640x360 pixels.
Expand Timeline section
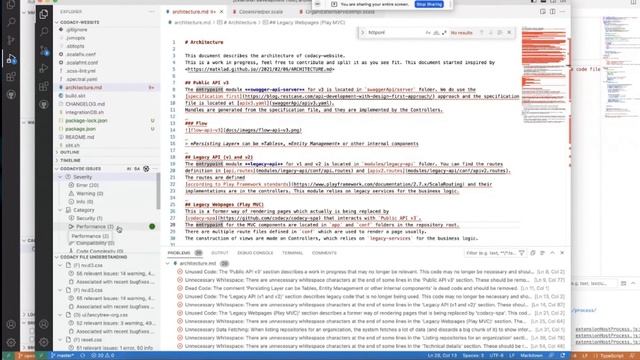point(107,160)
